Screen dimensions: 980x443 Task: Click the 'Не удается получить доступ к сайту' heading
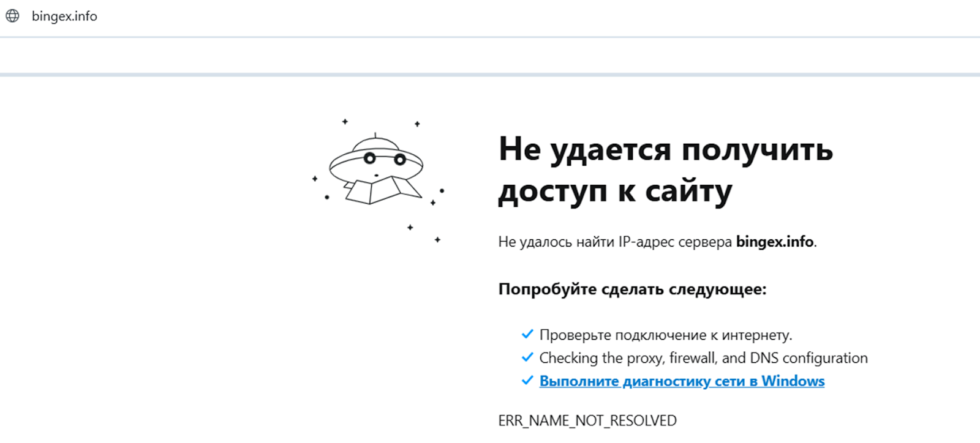pos(666,169)
